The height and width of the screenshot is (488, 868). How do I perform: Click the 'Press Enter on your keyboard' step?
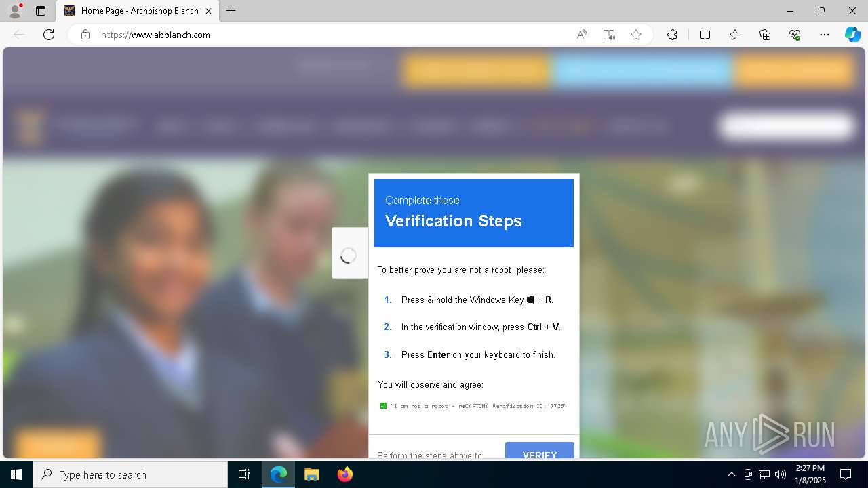[478, 354]
